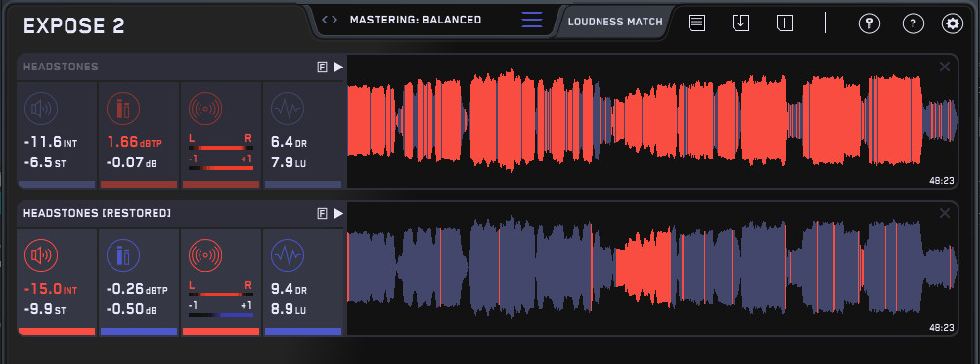Click the -11.6 INT loudness value
The height and width of the screenshot is (364, 980).
coord(51,143)
